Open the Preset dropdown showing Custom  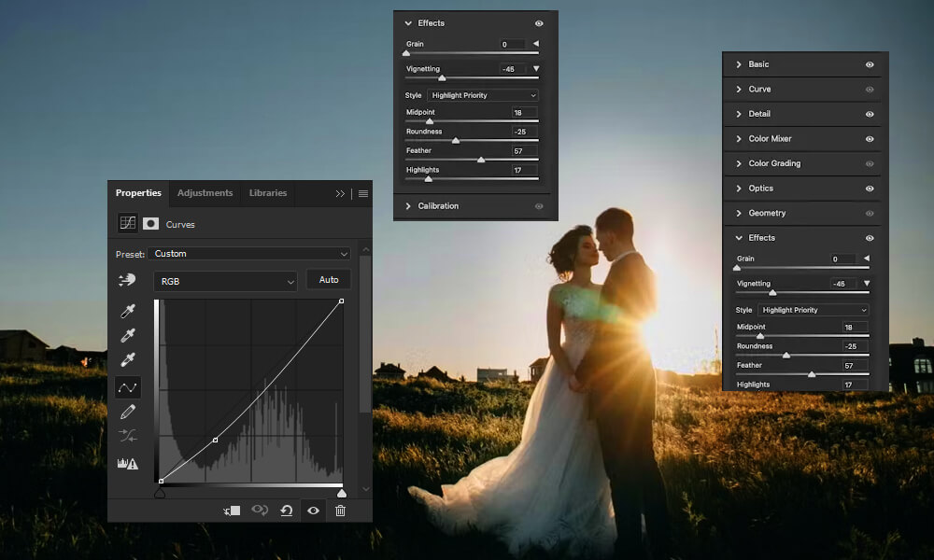[250, 253]
